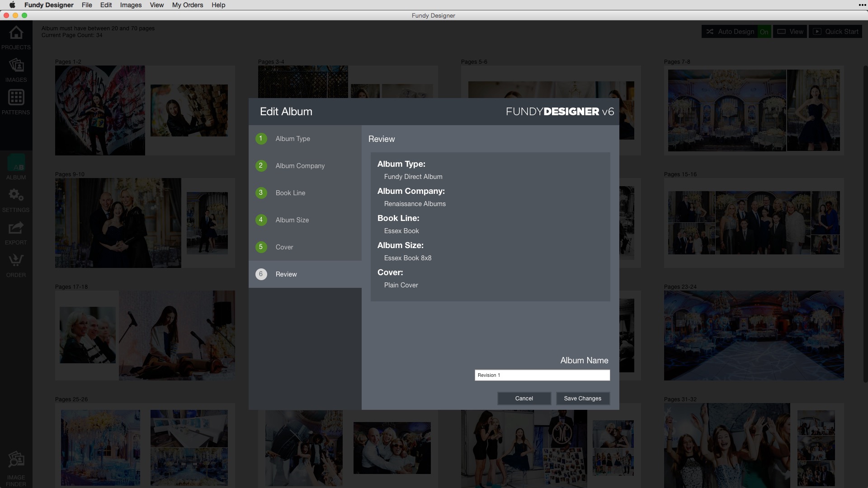The image size is (868, 488).
Task: Select the Pages 17-18 spread thumbnail
Action: click(145, 335)
